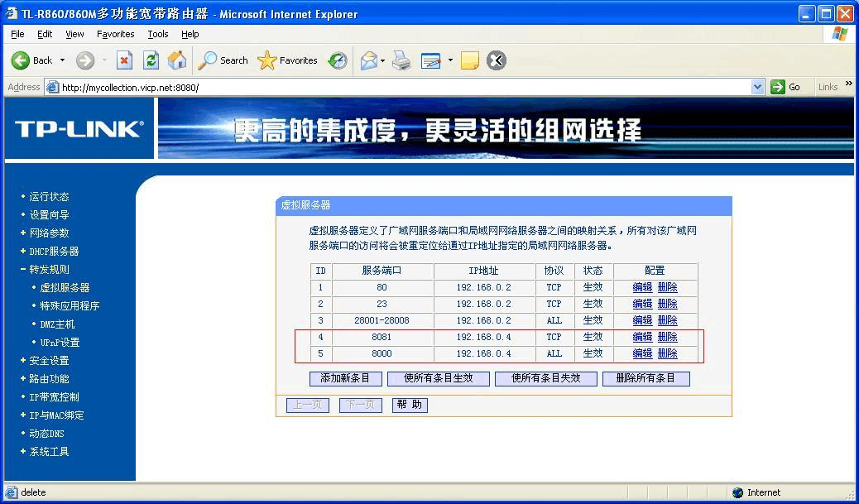This screenshot has height=504, width=859.
Task: Click the Print toolbar icon
Action: point(402,60)
